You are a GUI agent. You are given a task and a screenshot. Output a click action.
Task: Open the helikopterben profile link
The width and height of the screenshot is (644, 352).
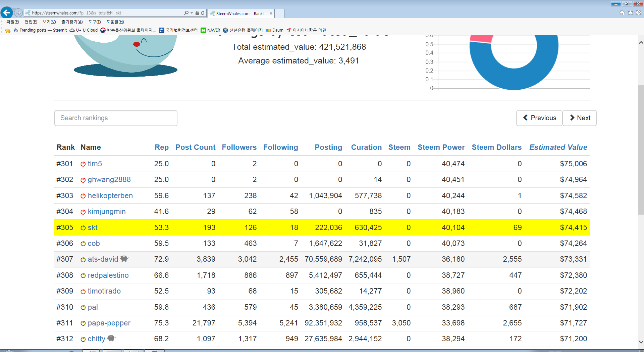tap(110, 196)
